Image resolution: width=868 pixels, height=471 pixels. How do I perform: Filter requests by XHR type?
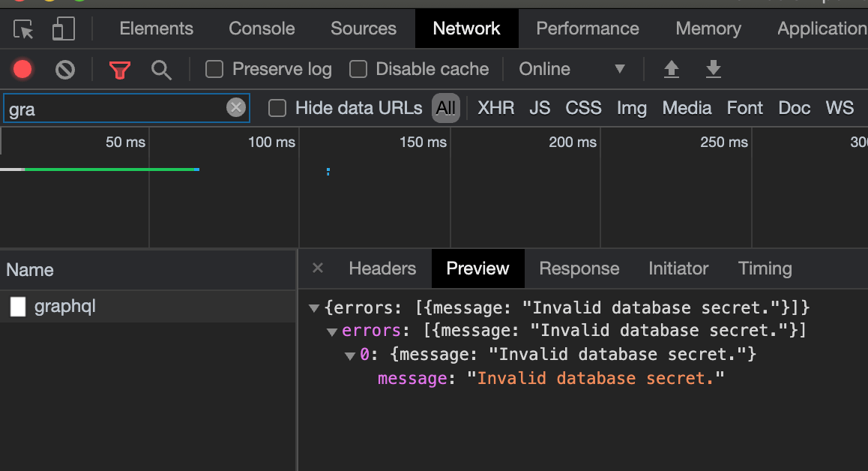click(x=496, y=108)
